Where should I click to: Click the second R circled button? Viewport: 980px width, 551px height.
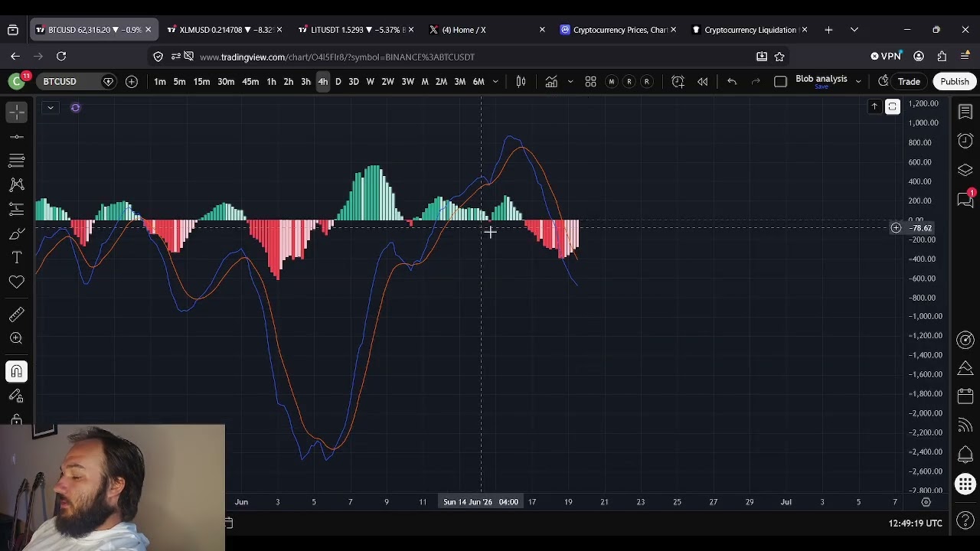click(x=646, y=81)
